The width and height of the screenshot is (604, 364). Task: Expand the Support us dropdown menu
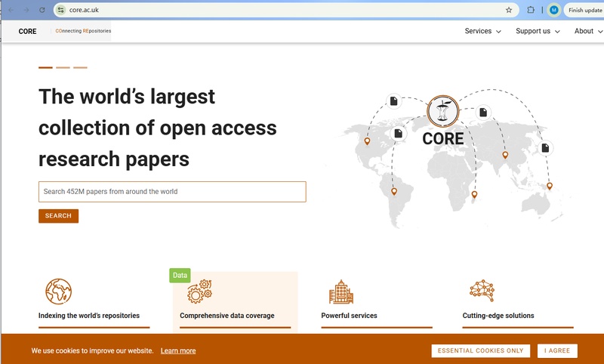click(538, 31)
